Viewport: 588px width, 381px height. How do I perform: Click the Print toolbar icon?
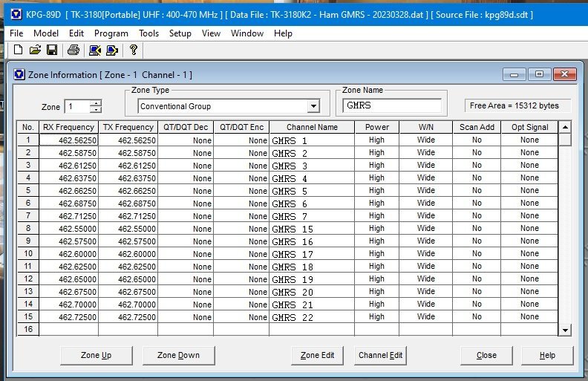pyautogui.click(x=73, y=50)
